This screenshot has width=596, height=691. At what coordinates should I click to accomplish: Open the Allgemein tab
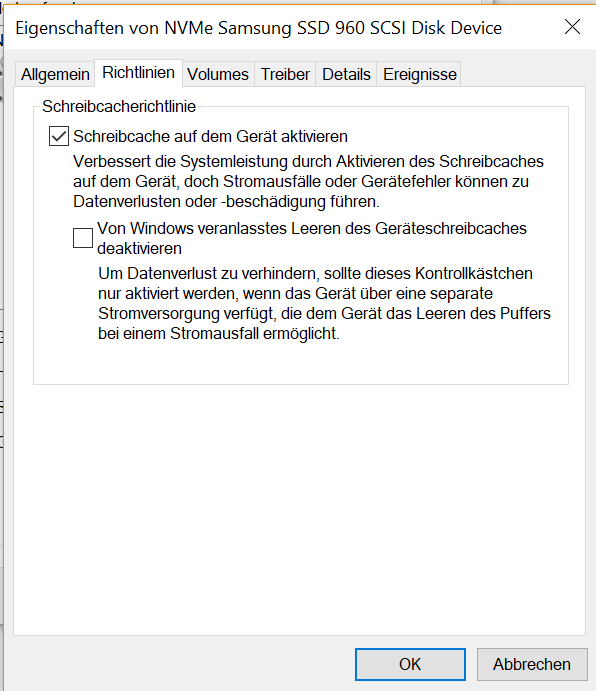point(55,74)
